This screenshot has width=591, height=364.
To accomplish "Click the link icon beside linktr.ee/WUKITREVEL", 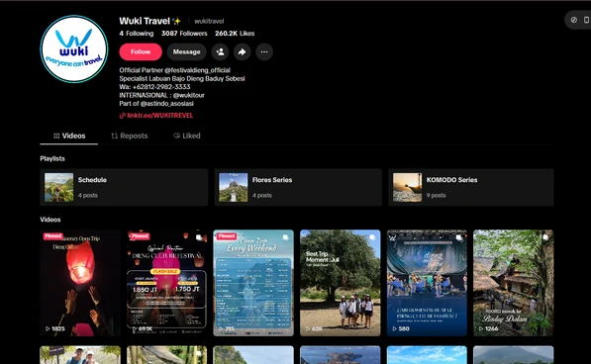I will [x=122, y=116].
